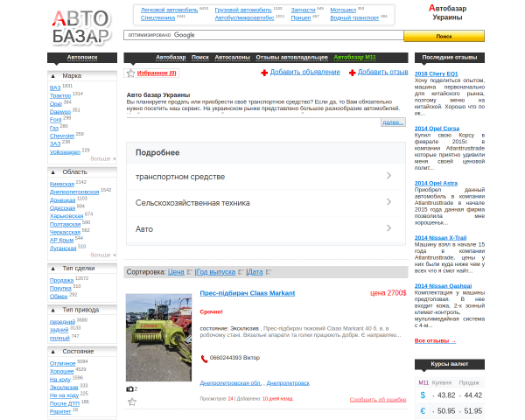Open the транспортном средстве row chevron

(x=388, y=176)
